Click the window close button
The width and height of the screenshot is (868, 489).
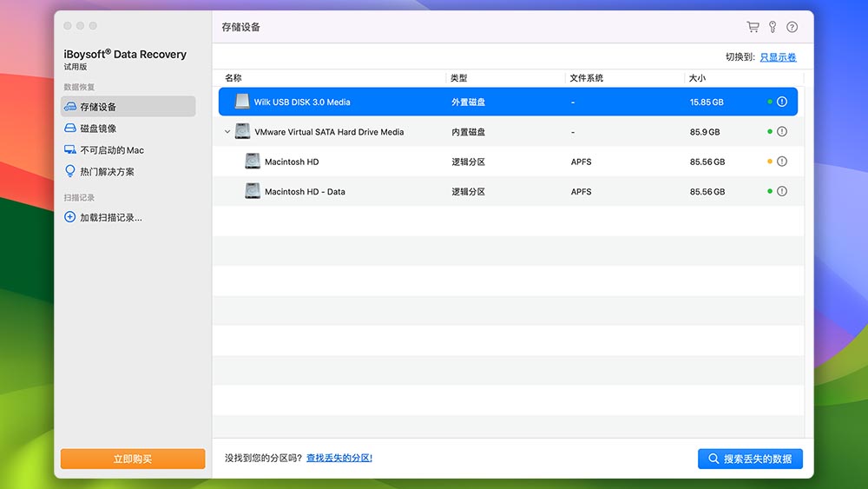pyautogui.click(x=68, y=25)
